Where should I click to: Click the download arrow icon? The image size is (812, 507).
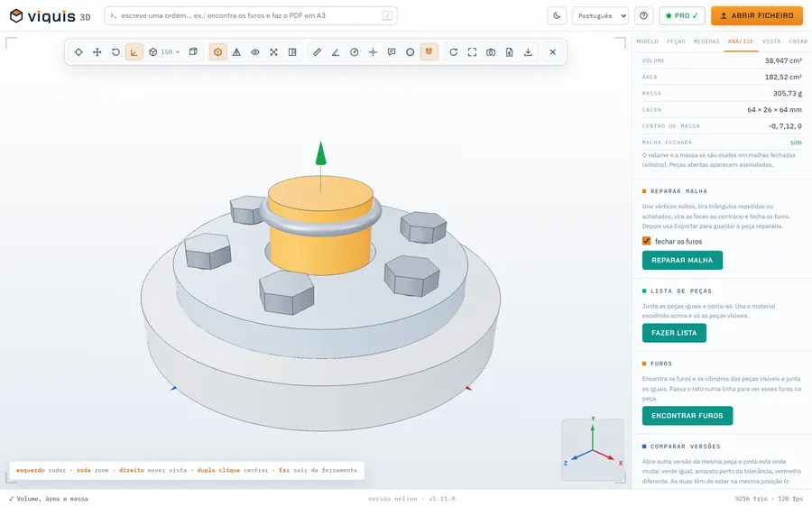528,51
